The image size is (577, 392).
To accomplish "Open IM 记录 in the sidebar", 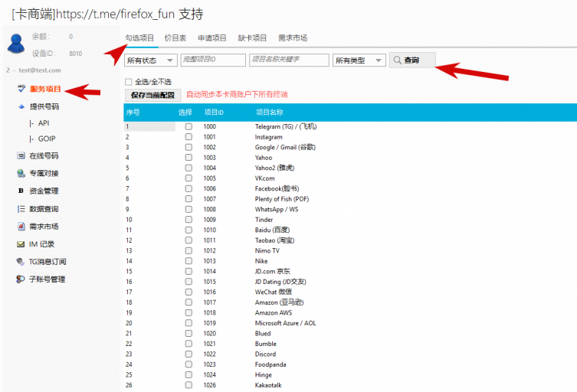I will click(41, 244).
